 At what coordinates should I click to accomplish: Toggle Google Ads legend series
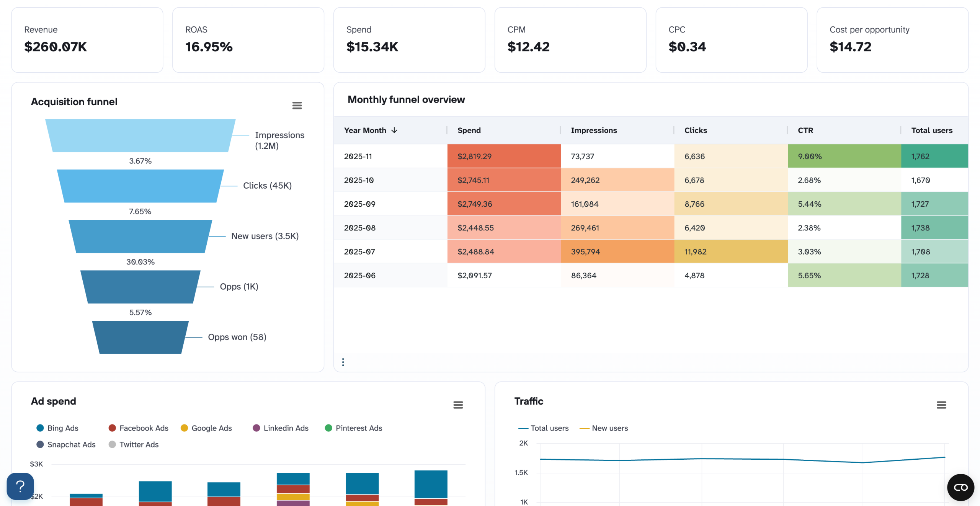(206, 428)
